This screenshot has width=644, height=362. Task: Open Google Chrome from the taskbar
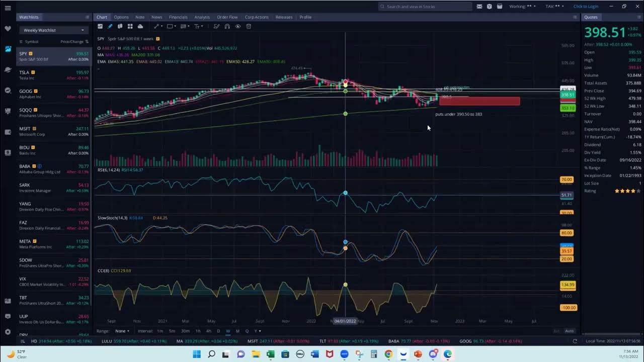388,354
